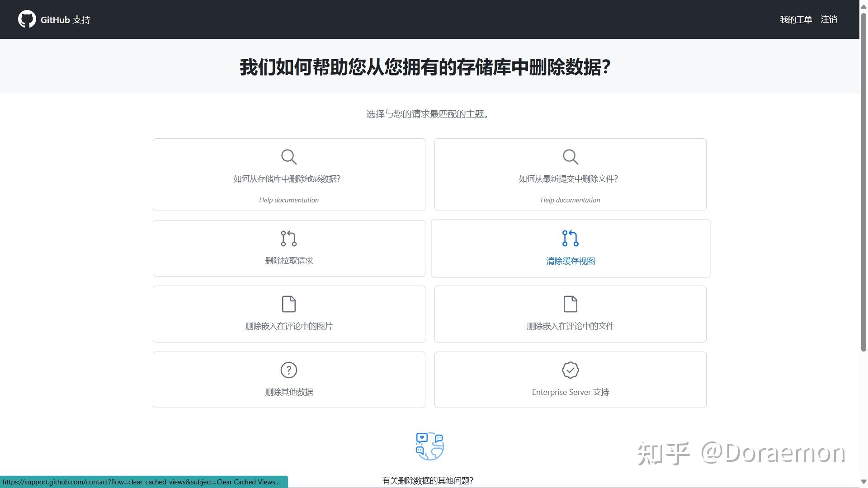Click file icon for 删除嵌入在评论中的图片
Image resolution: width=868 pixels, height=488 pixels.
(x=289, y=304)
